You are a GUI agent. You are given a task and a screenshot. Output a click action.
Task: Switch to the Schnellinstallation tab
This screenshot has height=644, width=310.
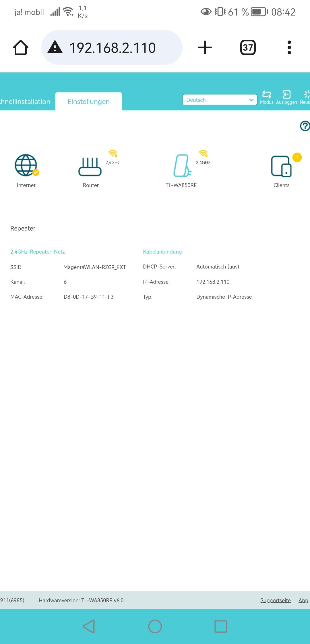(25, 102)
